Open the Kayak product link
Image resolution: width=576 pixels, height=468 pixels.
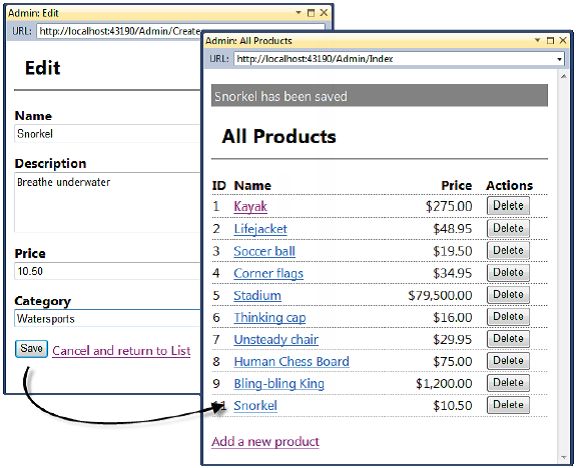coord(250,206)
